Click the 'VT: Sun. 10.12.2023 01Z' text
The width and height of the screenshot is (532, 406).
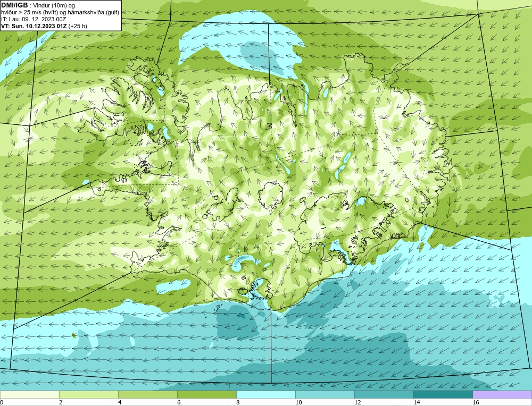point(34,26)
